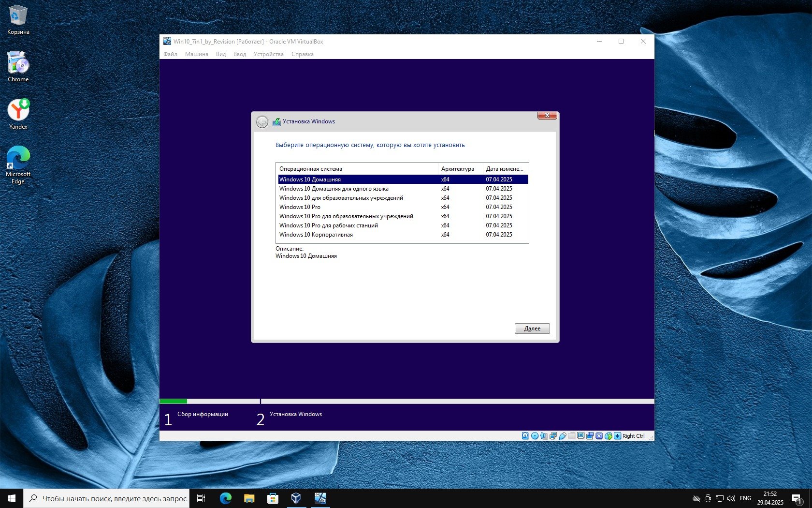Open the Справка menu
Viewport: 812px width, 508px height.
(302, 54)
